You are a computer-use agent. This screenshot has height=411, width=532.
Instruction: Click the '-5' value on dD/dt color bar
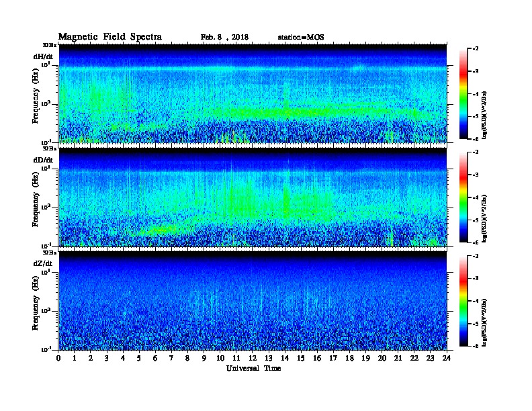(476, 220)
